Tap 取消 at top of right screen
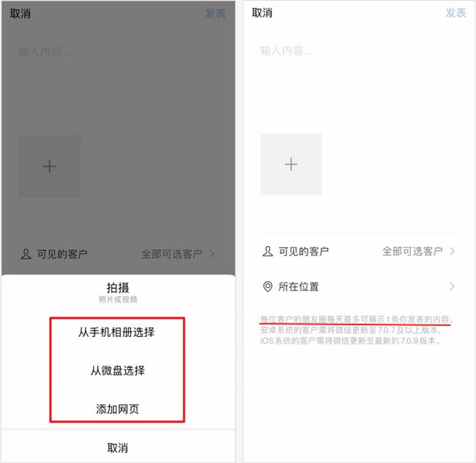 pos(262,13)
